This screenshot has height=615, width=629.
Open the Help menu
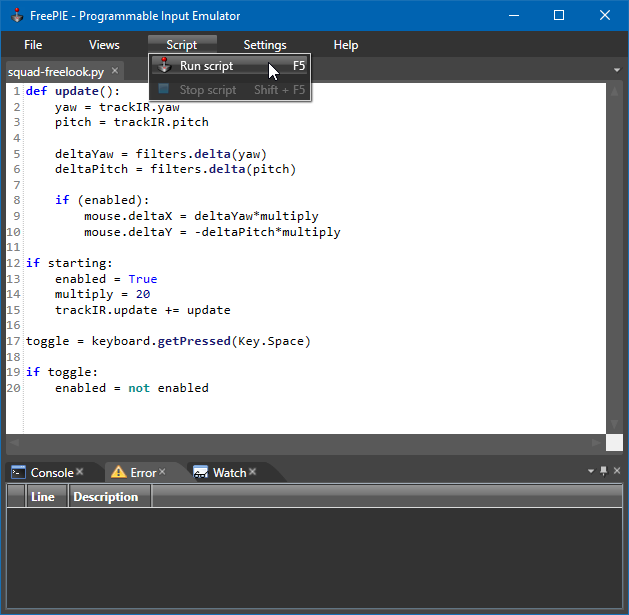[346, 45]
